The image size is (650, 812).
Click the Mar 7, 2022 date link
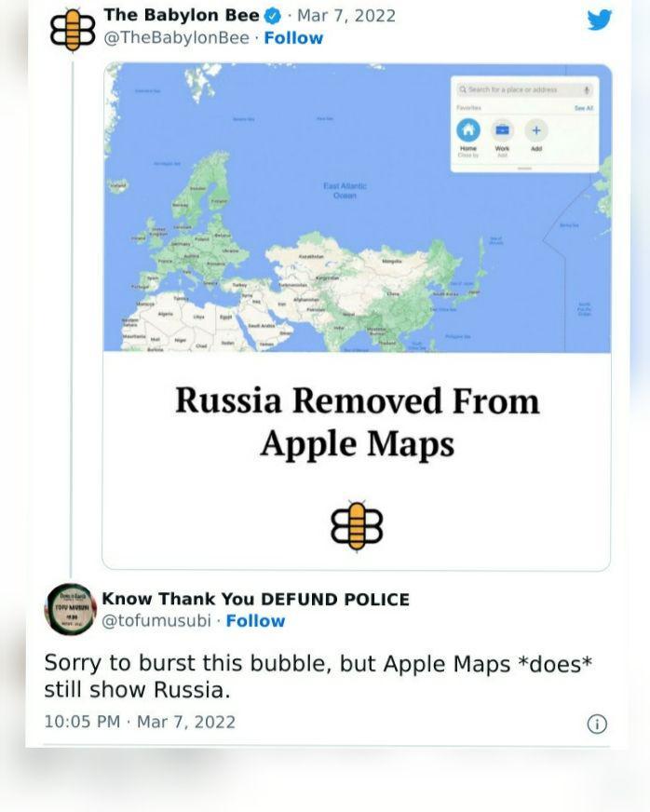click(346, 16)
